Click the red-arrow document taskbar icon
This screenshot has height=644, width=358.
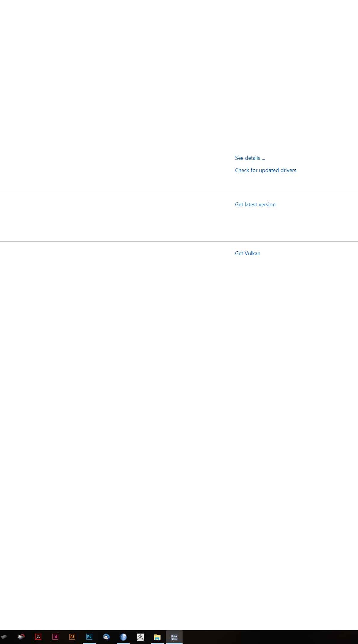click(21, 637)
